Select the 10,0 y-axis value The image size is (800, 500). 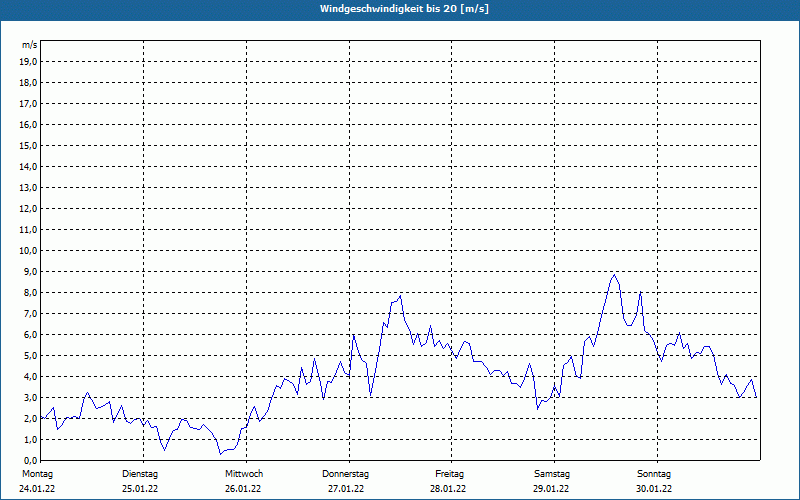coord(28,251)
